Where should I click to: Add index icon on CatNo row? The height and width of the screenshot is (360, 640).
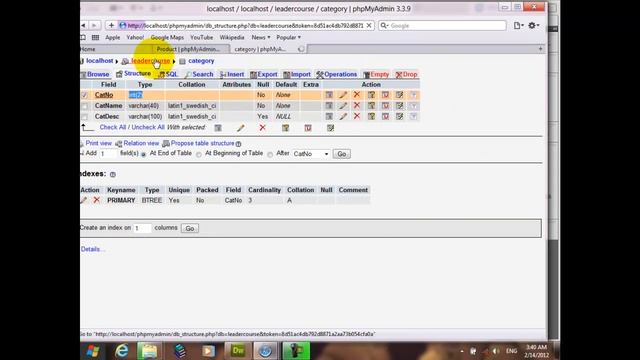tap(399, 95)
